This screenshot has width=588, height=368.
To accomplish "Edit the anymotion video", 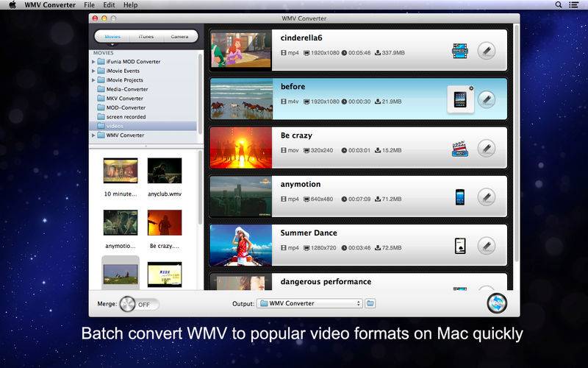I will click(x=487, y=197).
